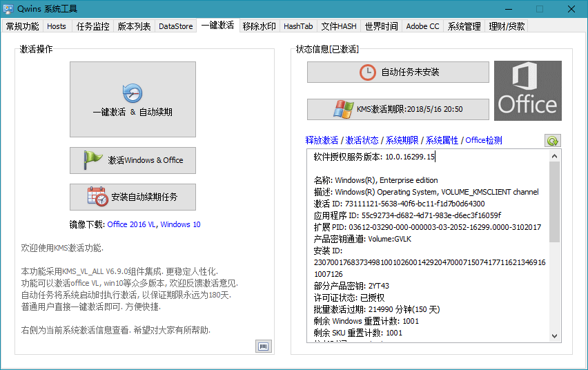This screenshot has width=588, height=370.
Task: Switch to the HashTab tab
Action: click(x=298, y=26)
